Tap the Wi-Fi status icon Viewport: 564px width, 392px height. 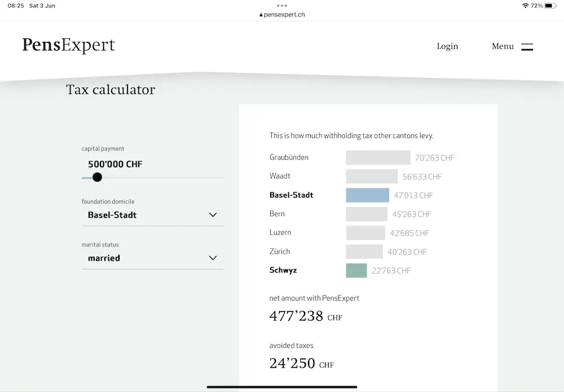pyautogui.click(x=525, y=6)
